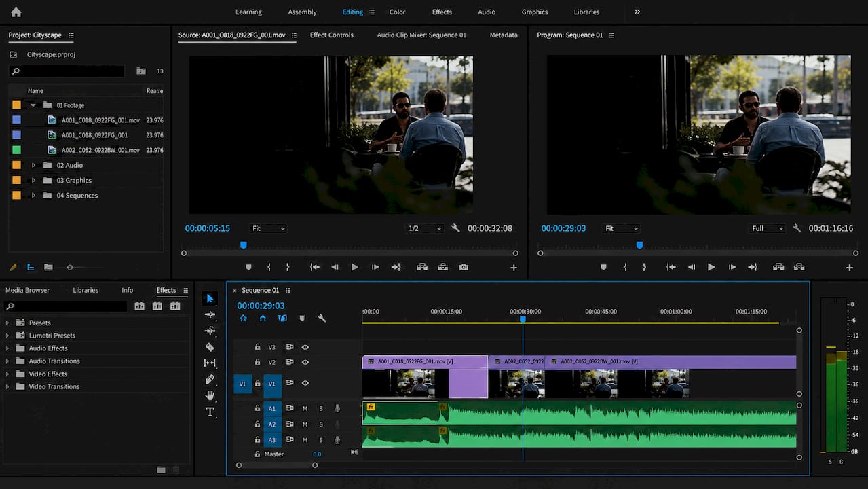Expand the Video Transitions folder
The height and width of the screenshot is (489, 868).
7,386
